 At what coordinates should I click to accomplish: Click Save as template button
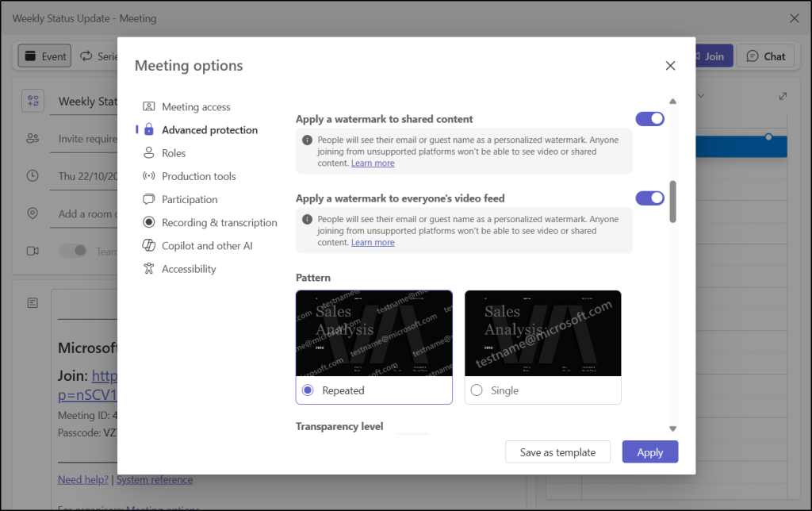point(557,452)
